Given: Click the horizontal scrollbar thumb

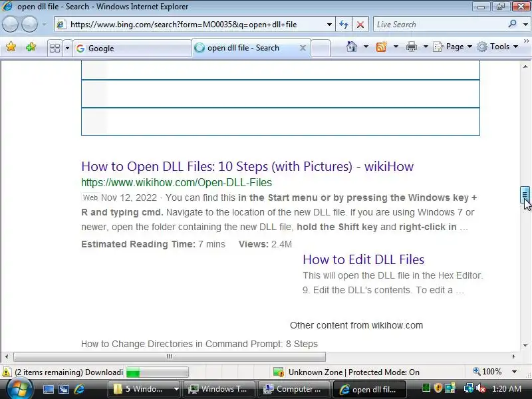Looking at the screenshot, I should tap(170, 356).
